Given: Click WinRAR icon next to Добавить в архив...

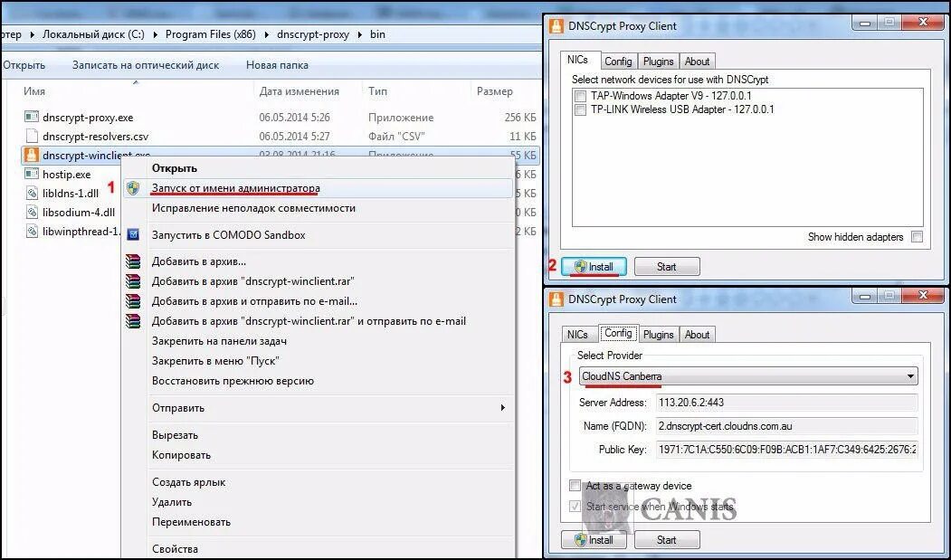Looking at the screenshot, I should click(x=133, y=261).
